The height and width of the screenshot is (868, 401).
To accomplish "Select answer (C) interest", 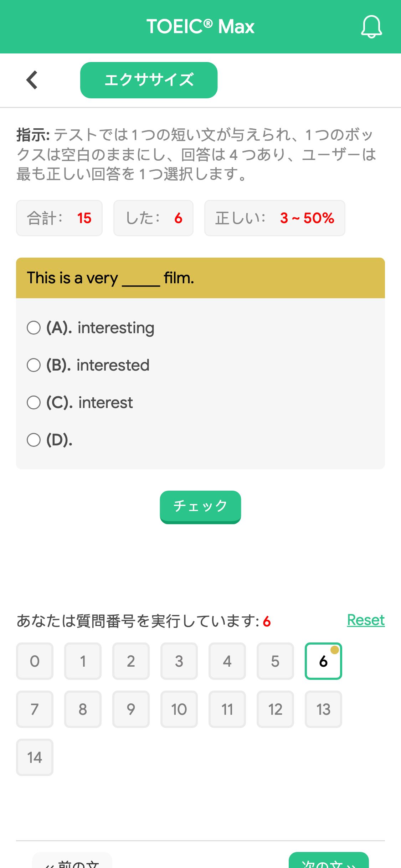I will tap(80, 403).
